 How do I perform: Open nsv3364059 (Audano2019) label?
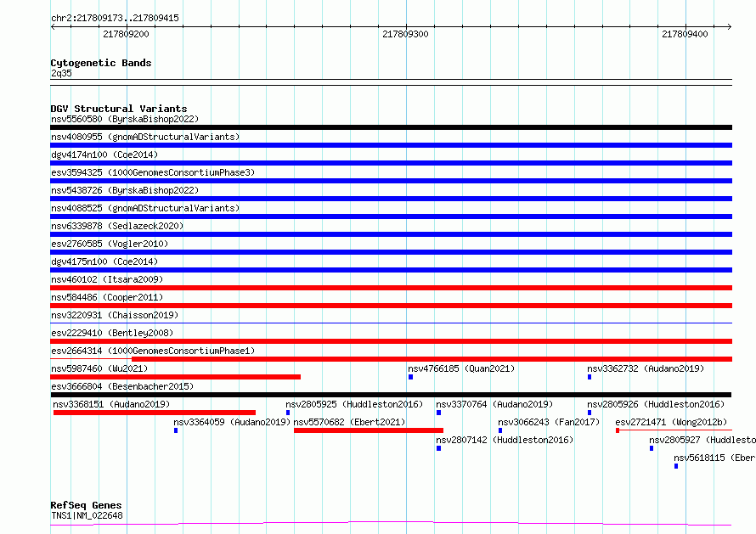click(x=232, y=422)
